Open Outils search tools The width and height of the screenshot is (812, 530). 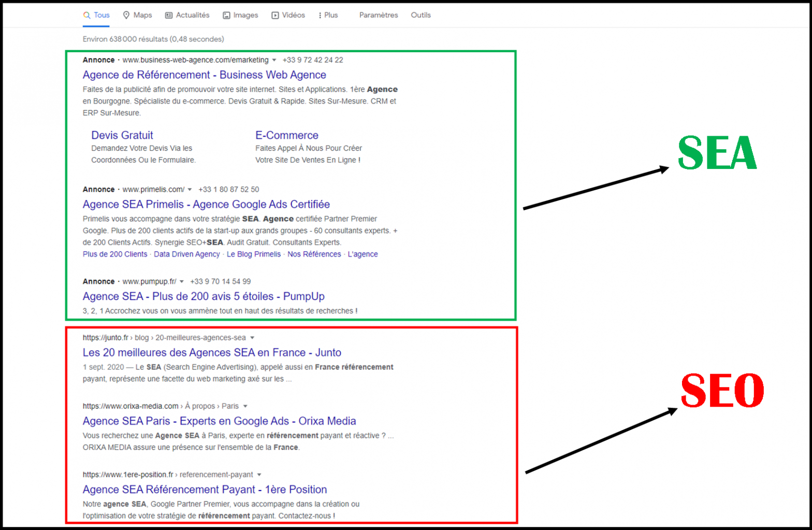pyautogui.click(x=421, y=15)
